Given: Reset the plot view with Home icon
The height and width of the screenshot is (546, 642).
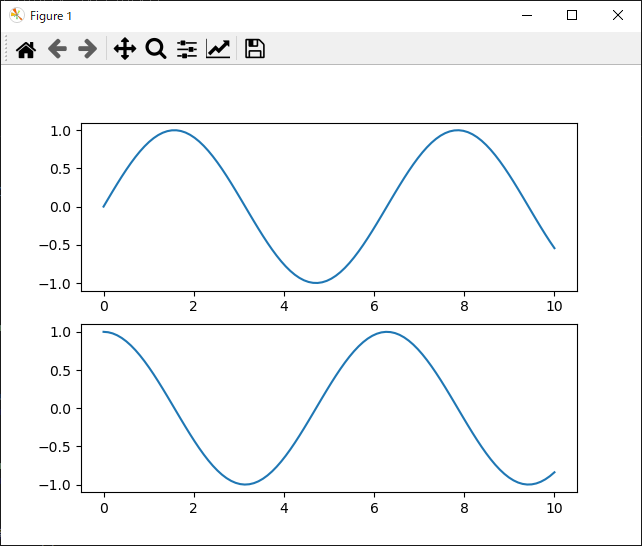Looking at the screenshot, I should coord(26,50).
